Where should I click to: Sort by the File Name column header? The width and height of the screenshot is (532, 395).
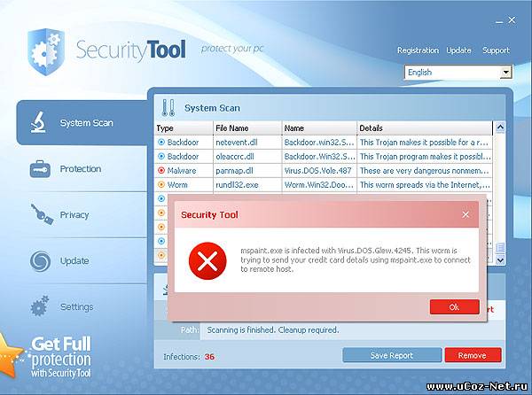coord(247,128)
